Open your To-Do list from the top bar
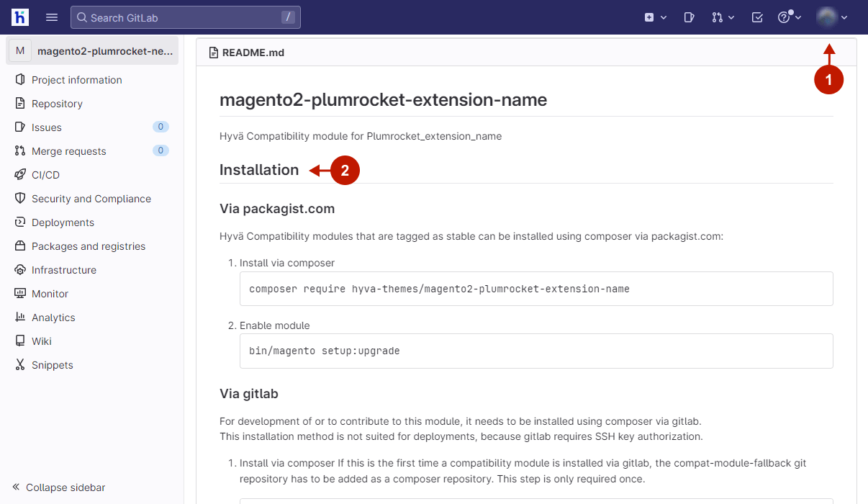 click(x=756, y=17)
